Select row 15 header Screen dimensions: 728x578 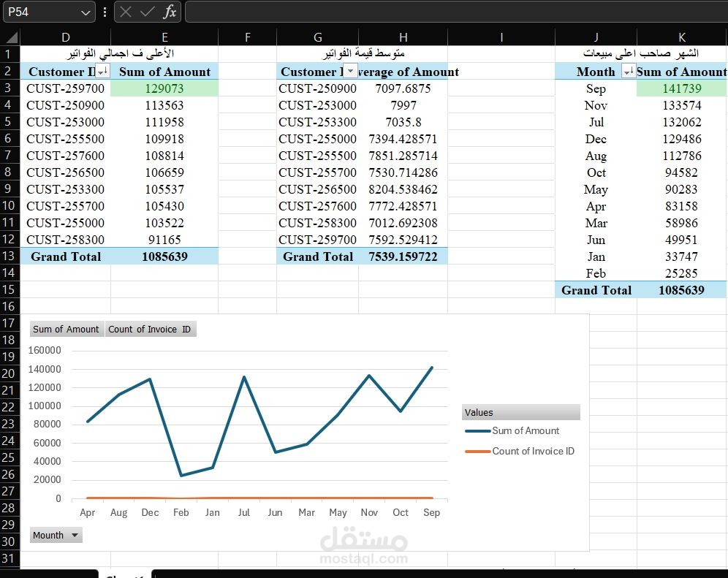[10, 289]
